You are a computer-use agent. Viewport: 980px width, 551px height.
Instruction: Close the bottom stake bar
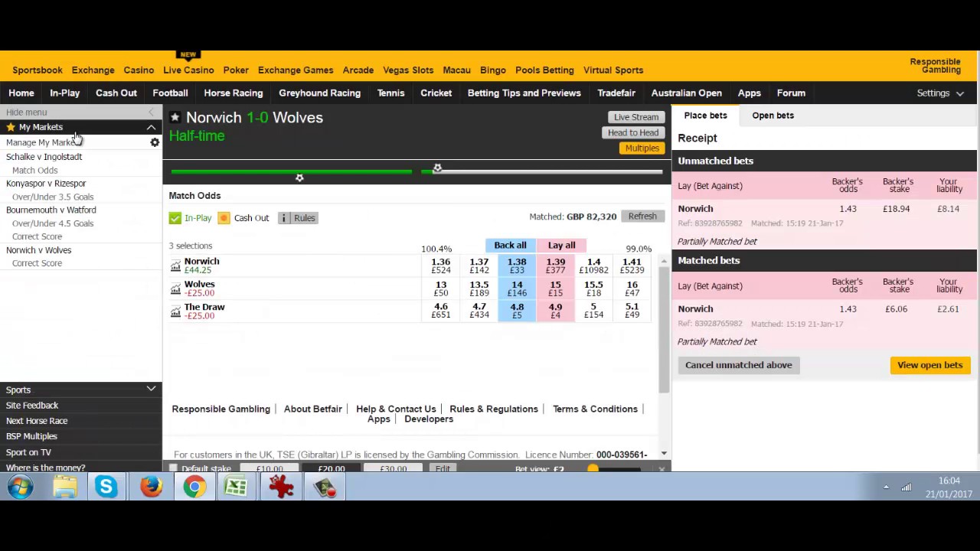coord(661,468)
